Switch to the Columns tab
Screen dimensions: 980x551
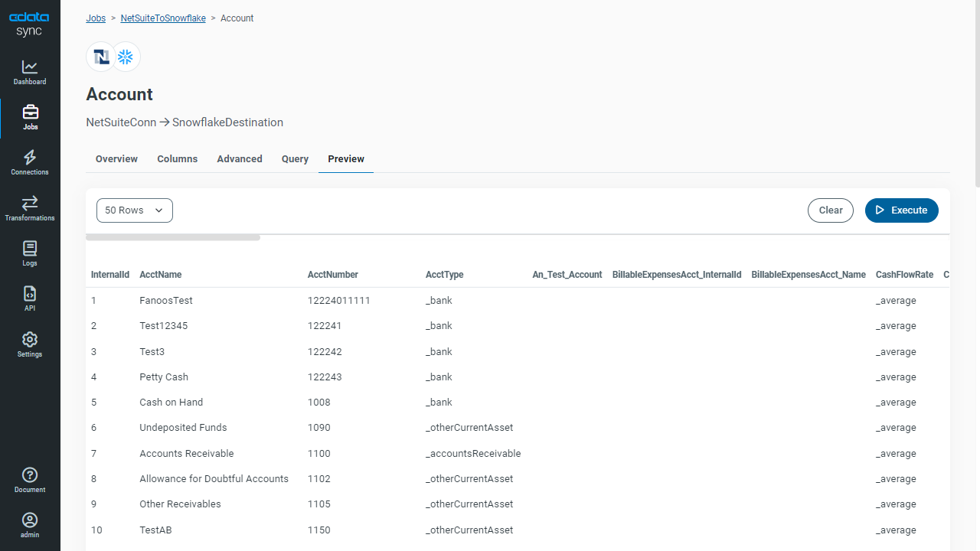177,159
